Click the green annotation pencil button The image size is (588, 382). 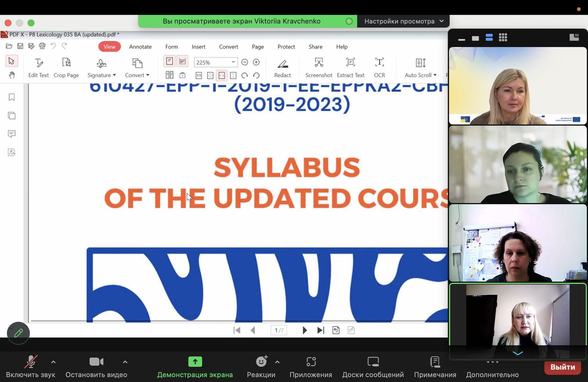[18, 333]
